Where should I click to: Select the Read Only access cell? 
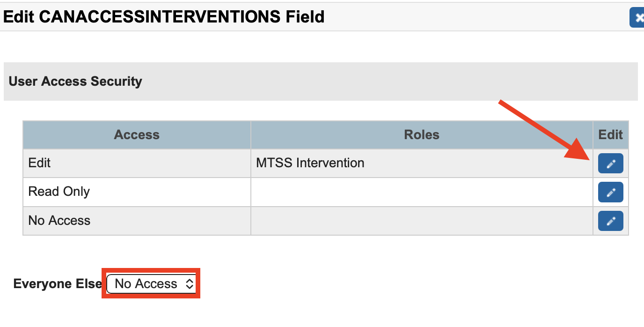[x=137, y=192]
